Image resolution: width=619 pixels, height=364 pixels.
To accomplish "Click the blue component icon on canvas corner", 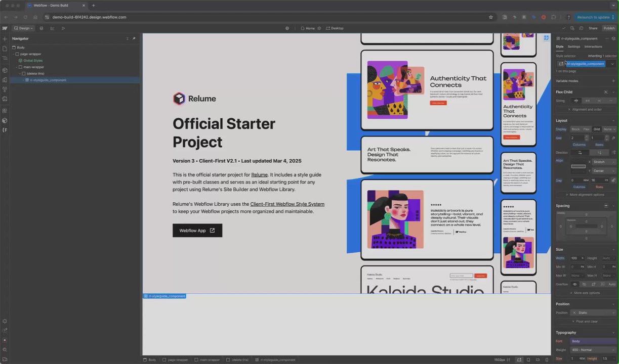I will (547, 37).
